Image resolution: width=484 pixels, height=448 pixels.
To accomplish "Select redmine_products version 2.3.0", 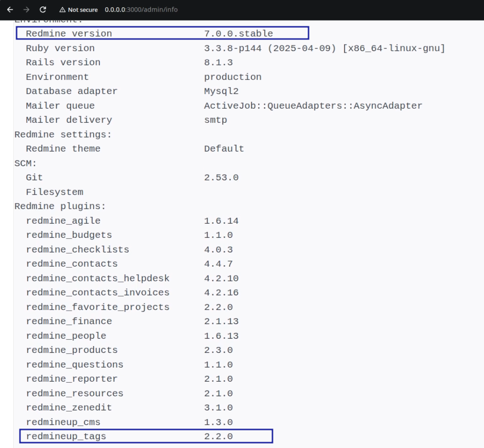I will (218, 350).
